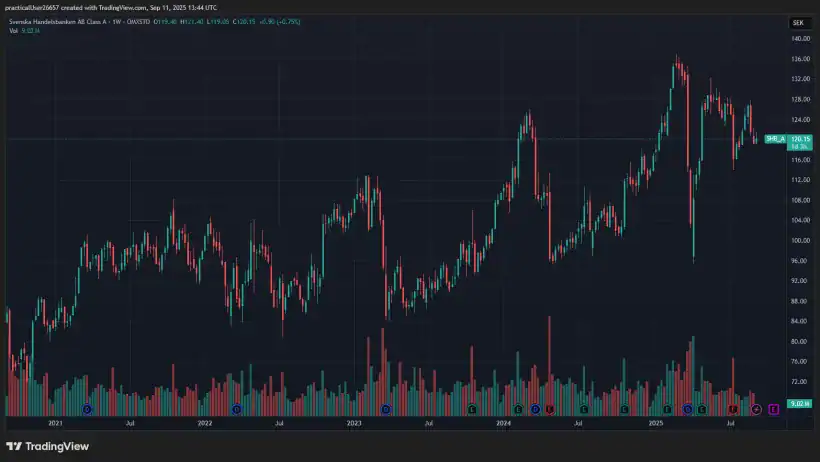Click the 2025 label on the time axis
The width and height of the screenshot is (820, 462).
coord(656,423)
